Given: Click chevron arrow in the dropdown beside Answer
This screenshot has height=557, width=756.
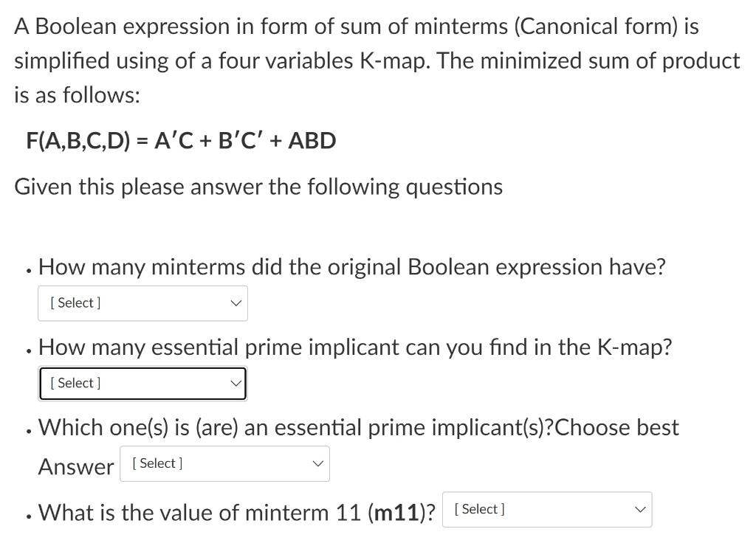Looking at the screenshot, I should 317,464.
